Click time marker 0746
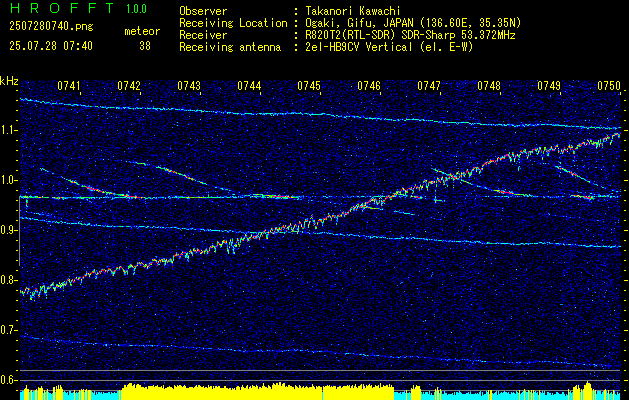 click(x=369, y=85)
